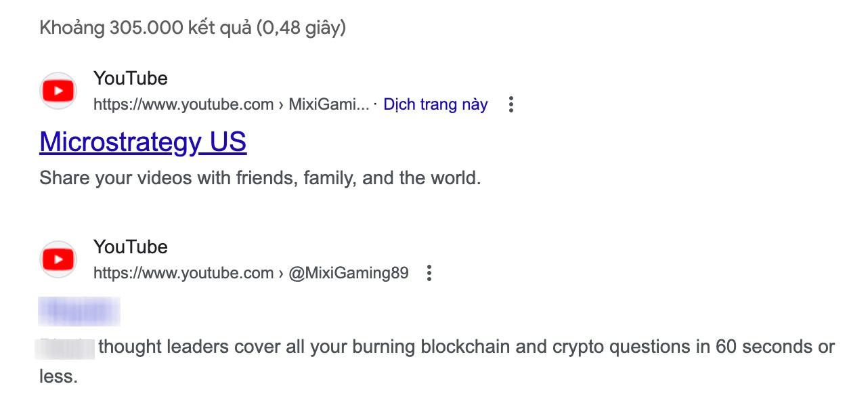The image size is (868, 405).
Task: Click the youtube.com URL in the second result
Action: point(183,273)
